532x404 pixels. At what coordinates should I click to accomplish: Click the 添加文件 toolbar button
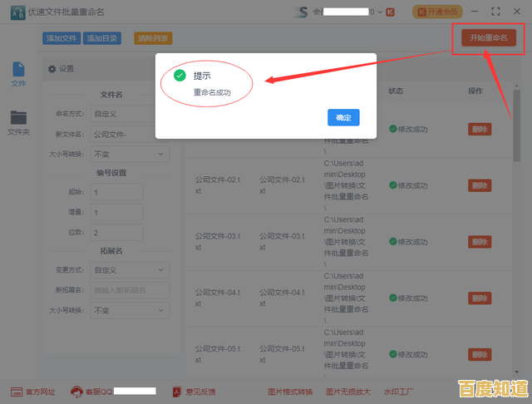click(x=62, y=38)
